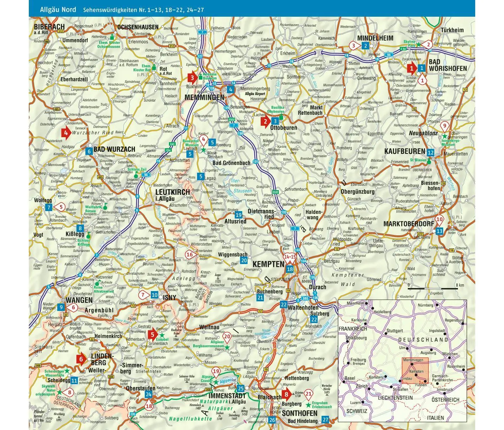The width and height of the screenshot is (504, 430).
Task: Select red arrow marker 6 at Lindenberg
Action: click(x=81, y=359)
